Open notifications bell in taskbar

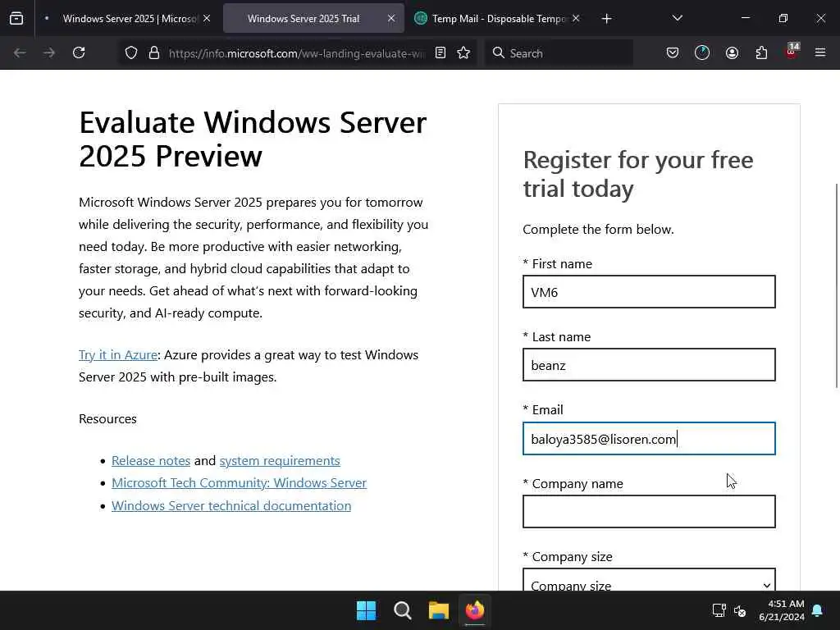818,610
